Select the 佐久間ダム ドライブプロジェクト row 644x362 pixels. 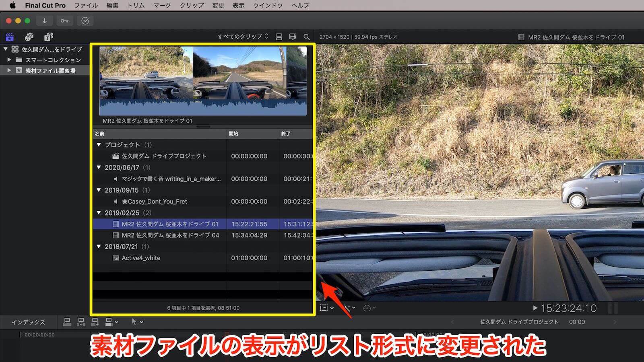pyautogui.click(x=203, y=156)
